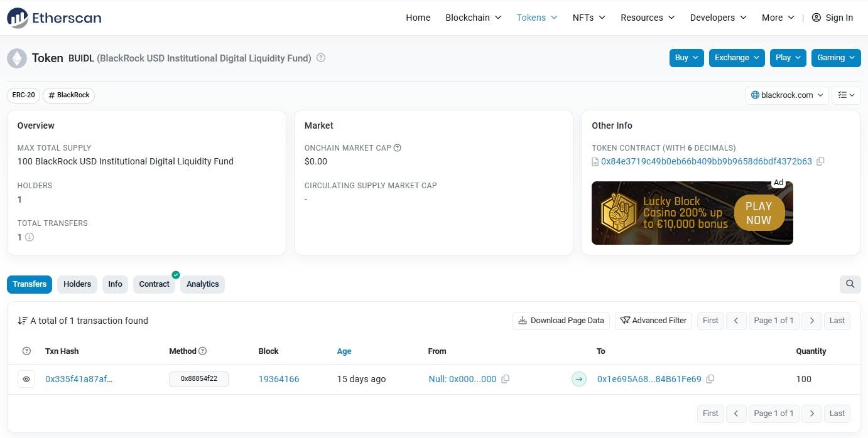868x438 pixels.
Task: Go to Home page
Action: tap(418, 18)
